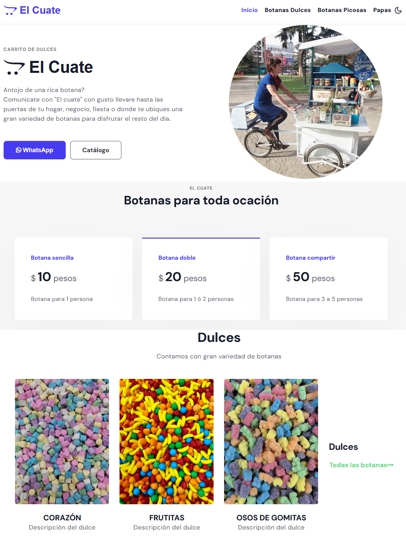Go to Botanas Dulces page
406x556 pixels.
[287, 10]
